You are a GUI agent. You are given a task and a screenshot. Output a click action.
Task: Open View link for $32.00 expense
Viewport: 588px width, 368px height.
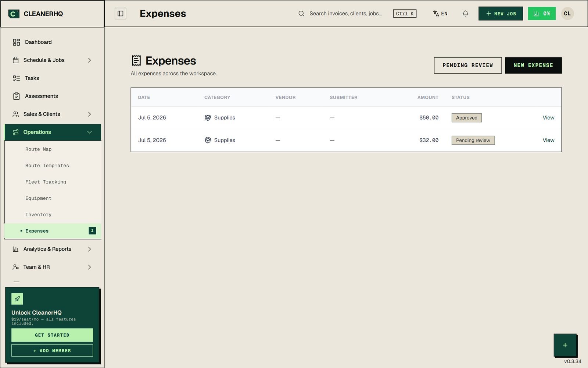(x=548, y=140)
